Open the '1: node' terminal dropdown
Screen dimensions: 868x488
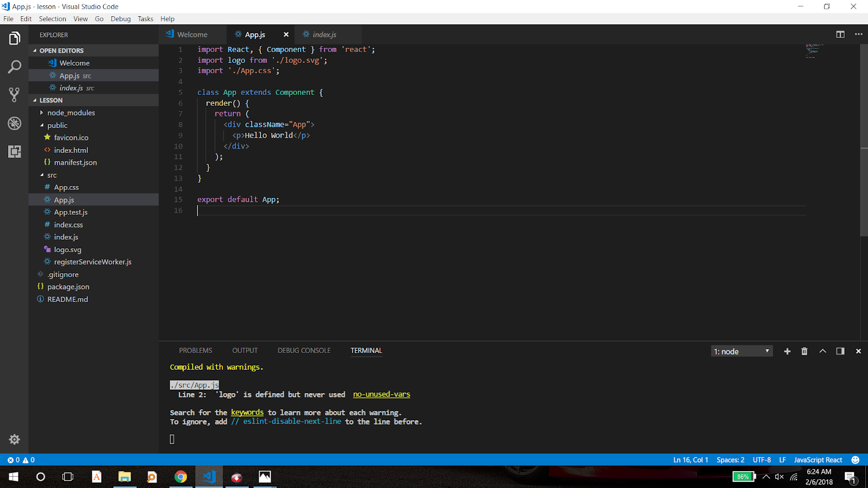tap(742, 351)
